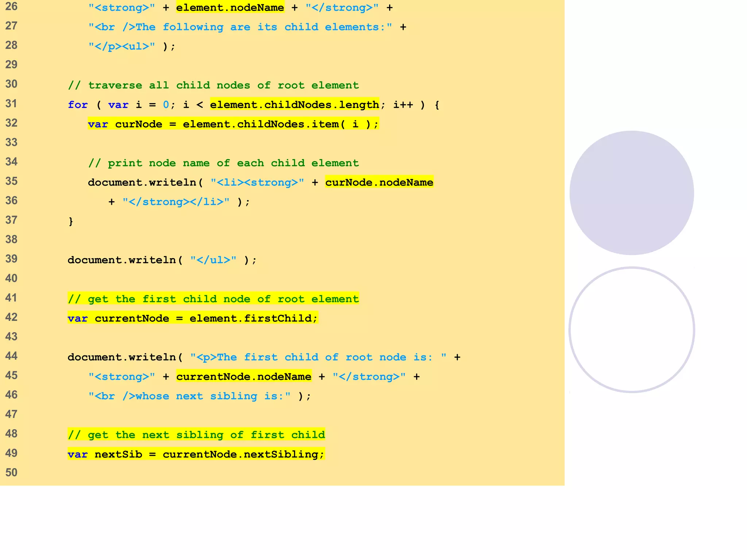Click line number 42
The image size is (747, 560).
pos(11,317)
